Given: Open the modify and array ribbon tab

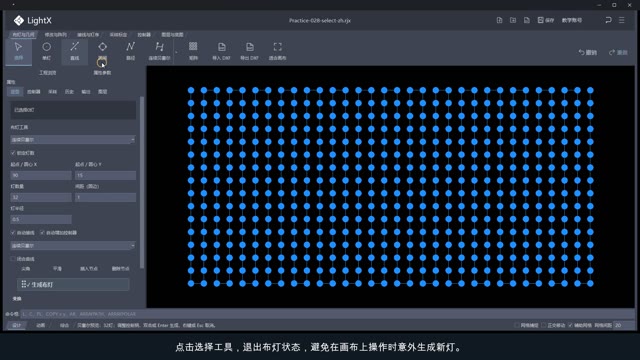Looking at the screenshot, I should (x=56, y=35).
